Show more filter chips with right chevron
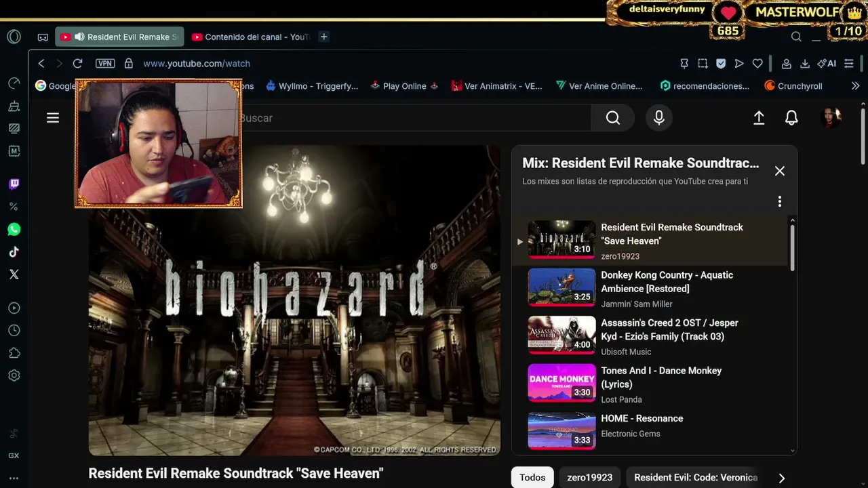 point(781,478)
